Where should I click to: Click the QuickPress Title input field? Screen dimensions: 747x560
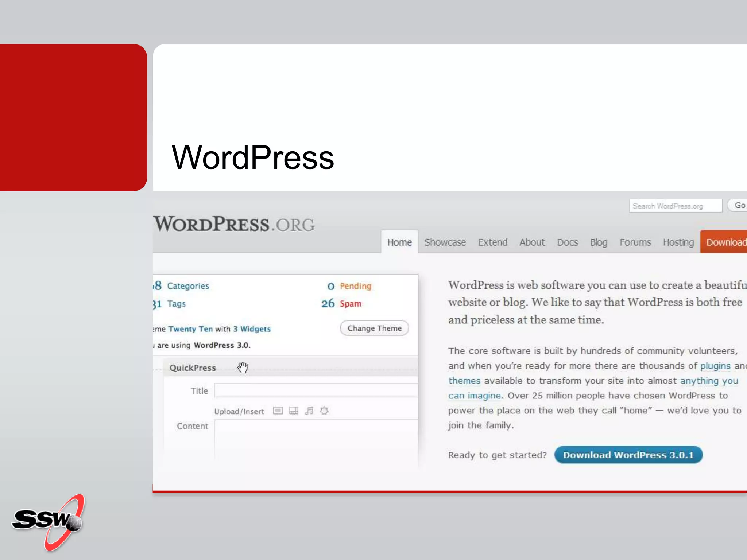click(x=316, y=390)
